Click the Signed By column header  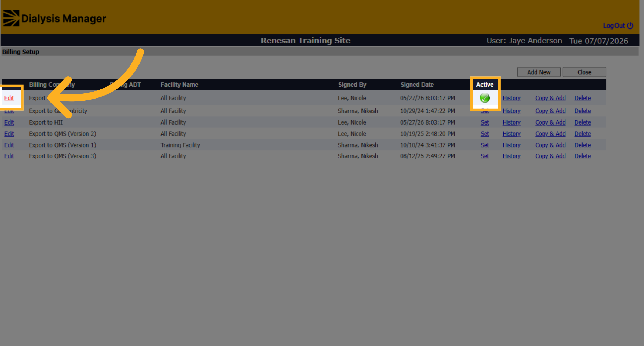[x=352, y=85]
